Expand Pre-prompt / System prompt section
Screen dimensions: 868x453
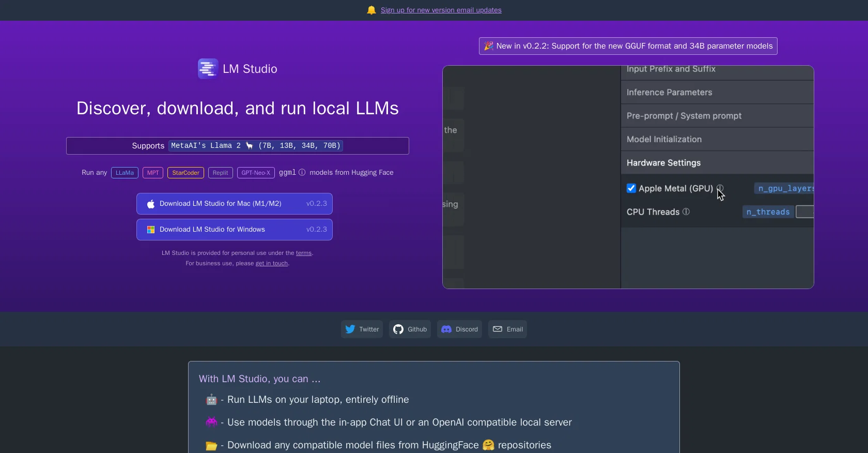[x=717, y=116]
